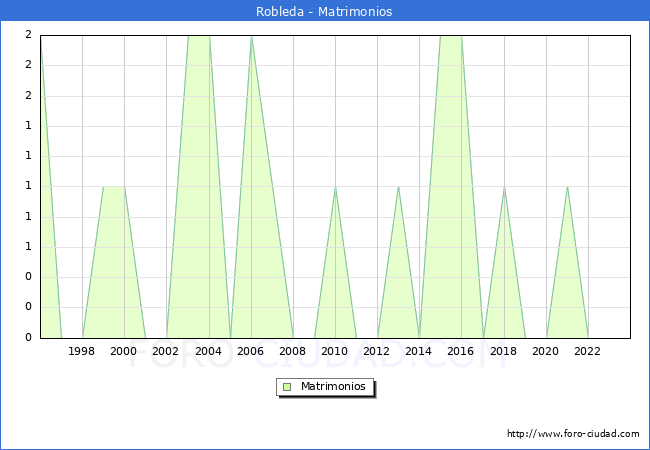Click the 2004 x-axis year label

pos(208,351)
